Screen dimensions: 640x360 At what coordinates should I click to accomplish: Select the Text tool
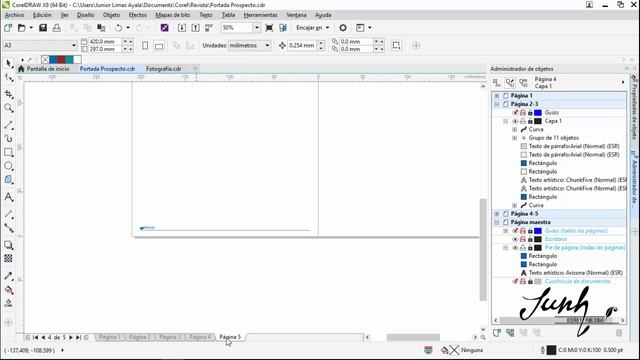[x=9, y=197]
